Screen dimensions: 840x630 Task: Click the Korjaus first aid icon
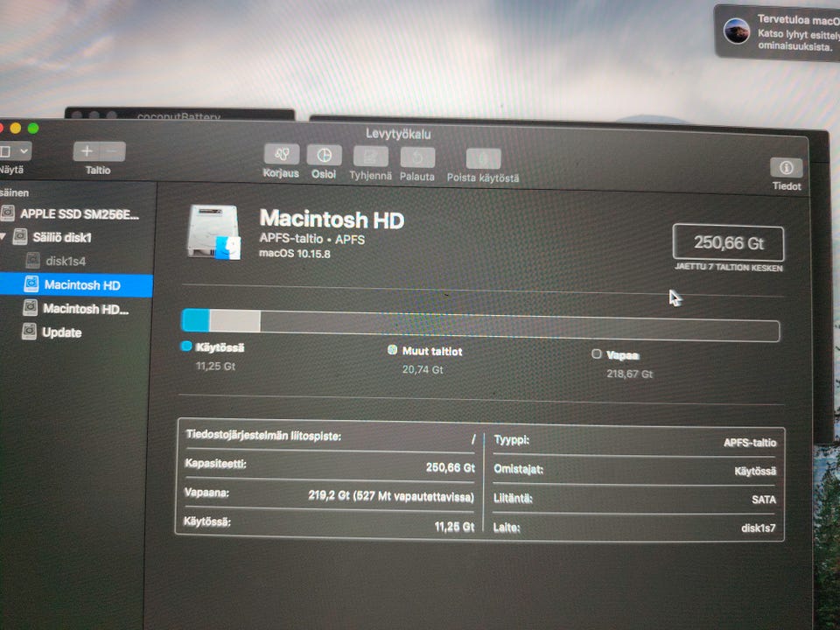[x=281, y=155]
